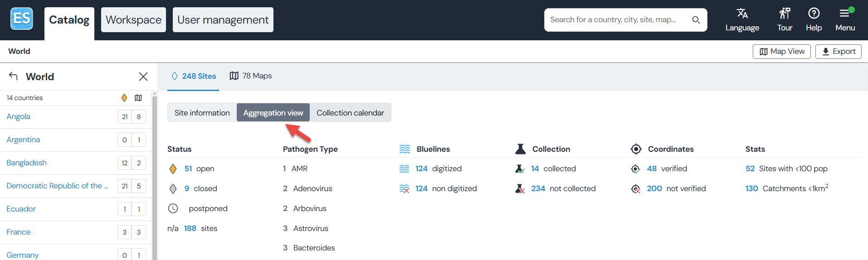The width and height of the screenshot is (868, 260).
Task: Close the World side panel
Action: [143, 77]
